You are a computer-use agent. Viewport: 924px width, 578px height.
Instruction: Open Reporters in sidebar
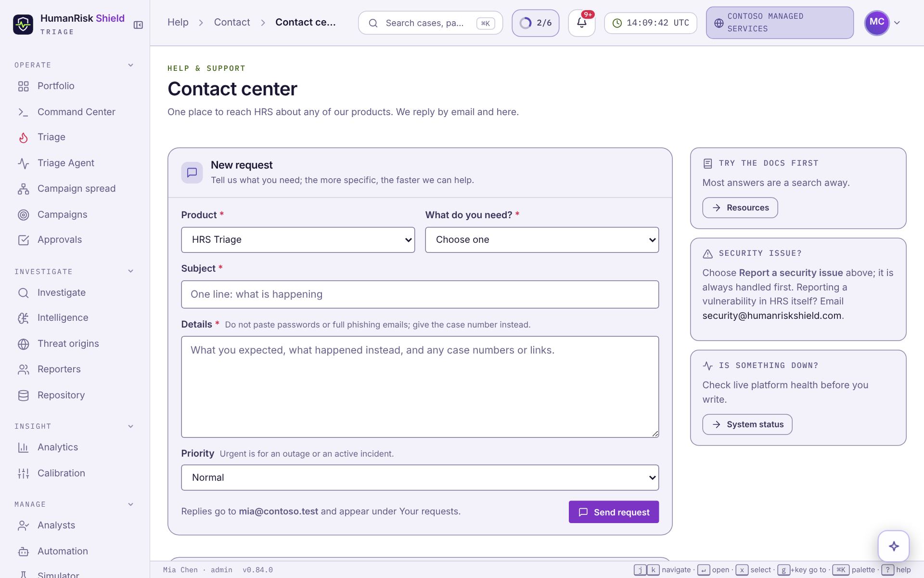coord(75,369)
